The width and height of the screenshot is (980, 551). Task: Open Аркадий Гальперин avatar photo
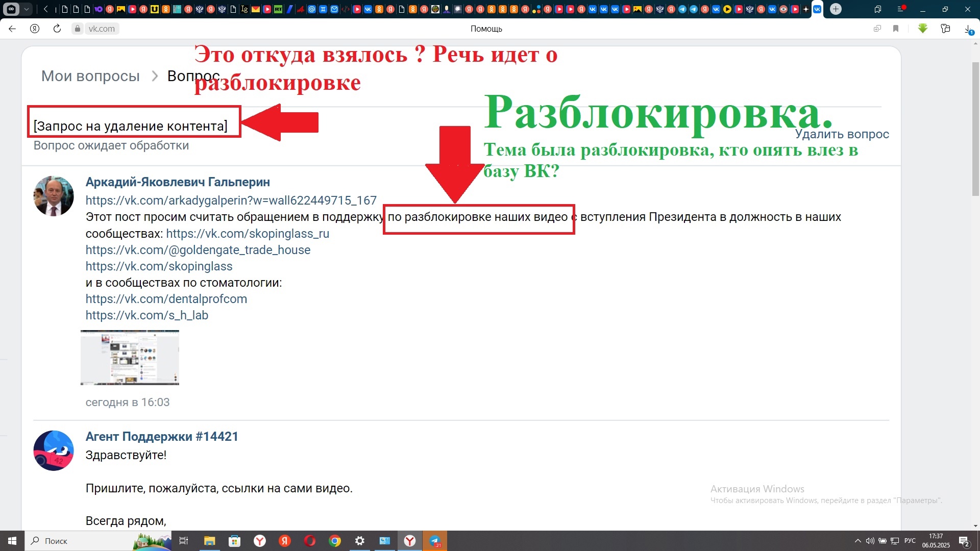54,196
